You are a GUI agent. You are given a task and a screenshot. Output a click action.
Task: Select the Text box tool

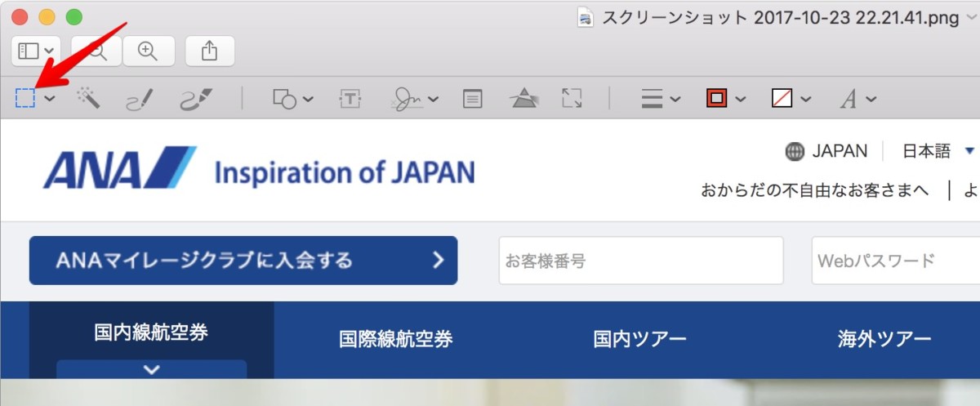(350, 99)
